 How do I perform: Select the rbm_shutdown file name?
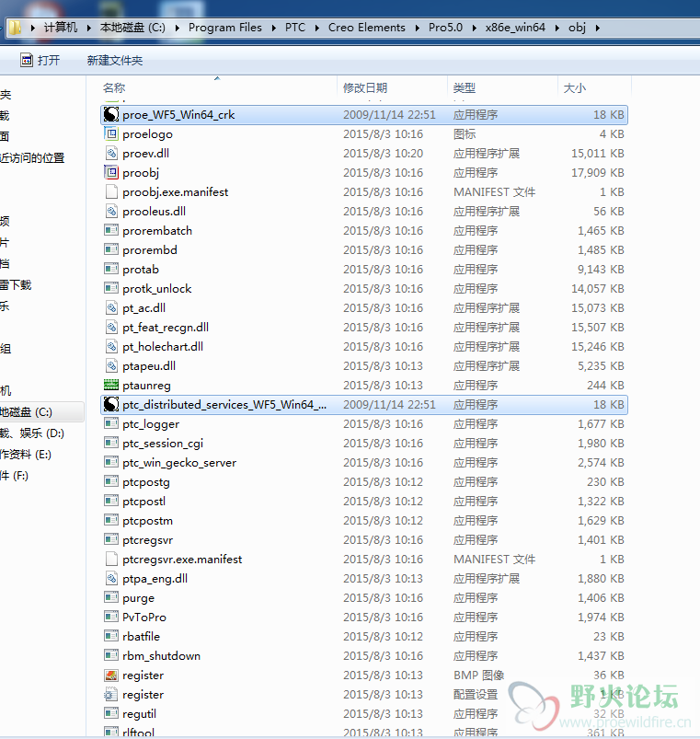coord(161,656)
